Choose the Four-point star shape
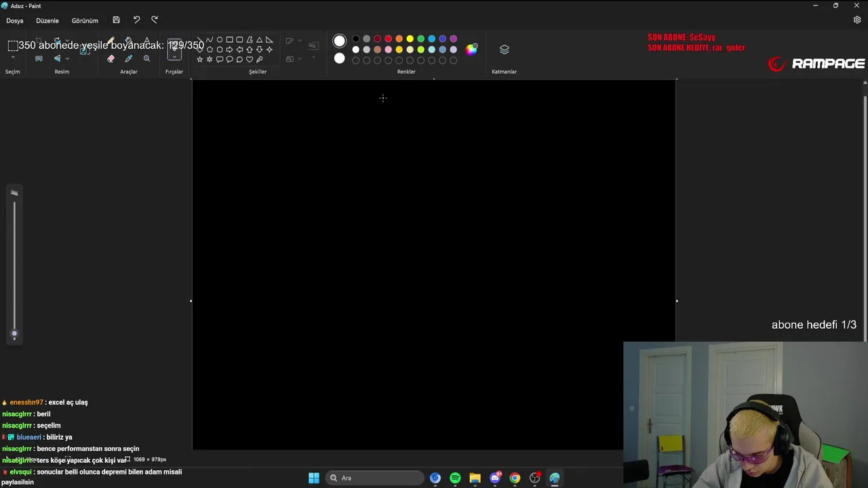The height and width of the screenshot is (488, 868). click(269, 49)
